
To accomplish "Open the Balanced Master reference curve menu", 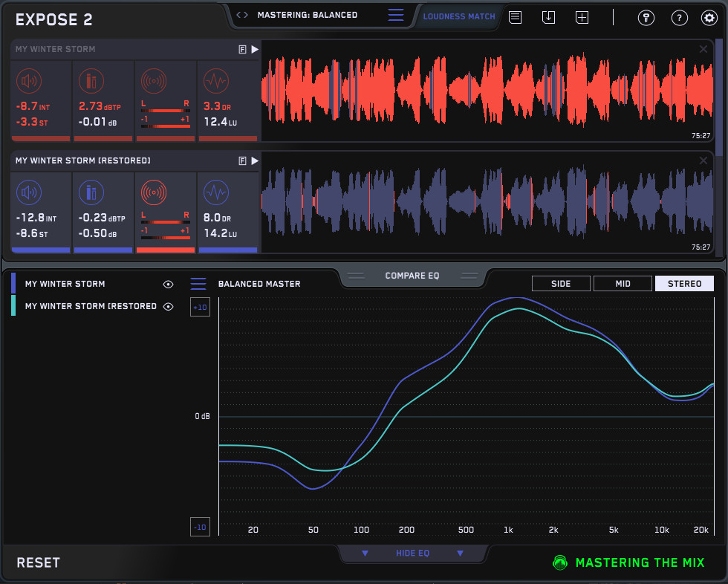I will click(198, 284).
